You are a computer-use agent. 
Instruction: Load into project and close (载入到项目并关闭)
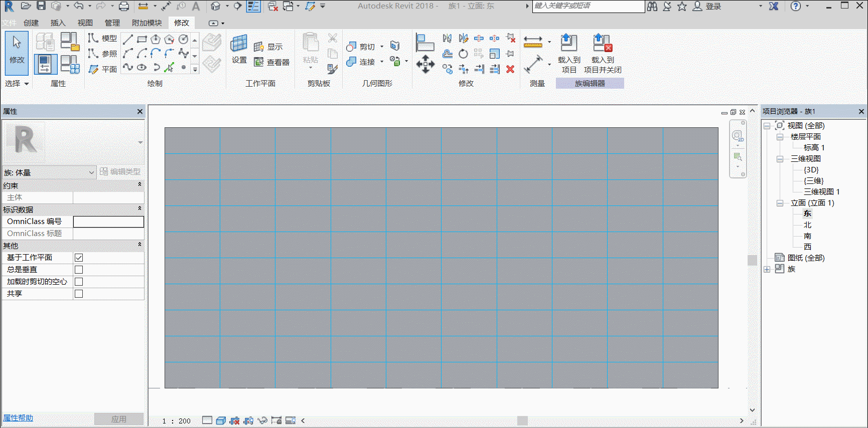pos(603,53)
